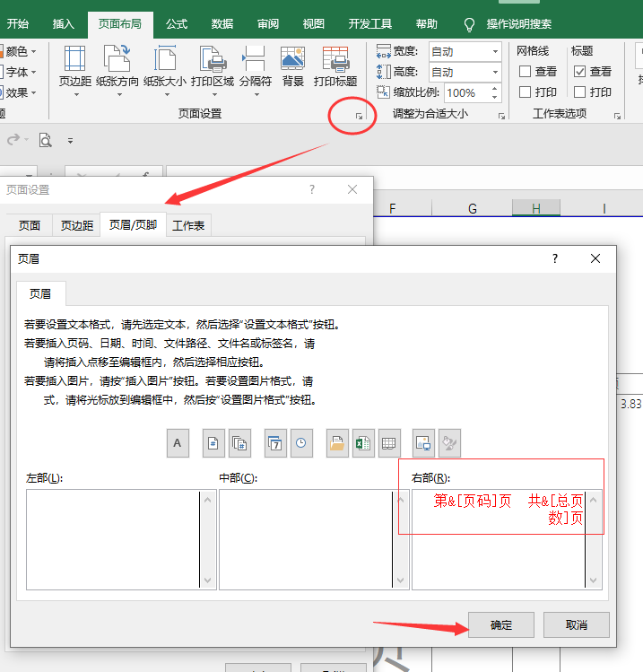Insert file name (Excel icon)
The image size is (643, 672).
[363, 443]
